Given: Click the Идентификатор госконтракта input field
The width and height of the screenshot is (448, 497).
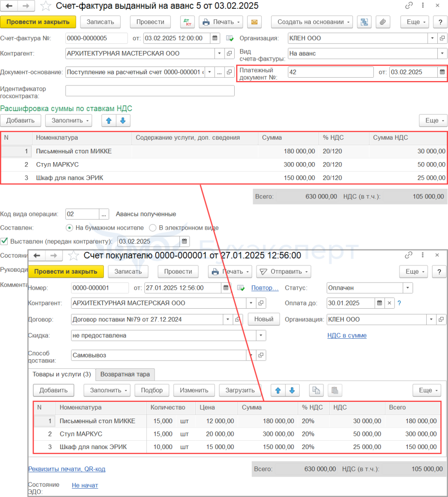Looking at the screenshot, I should 150,91.
